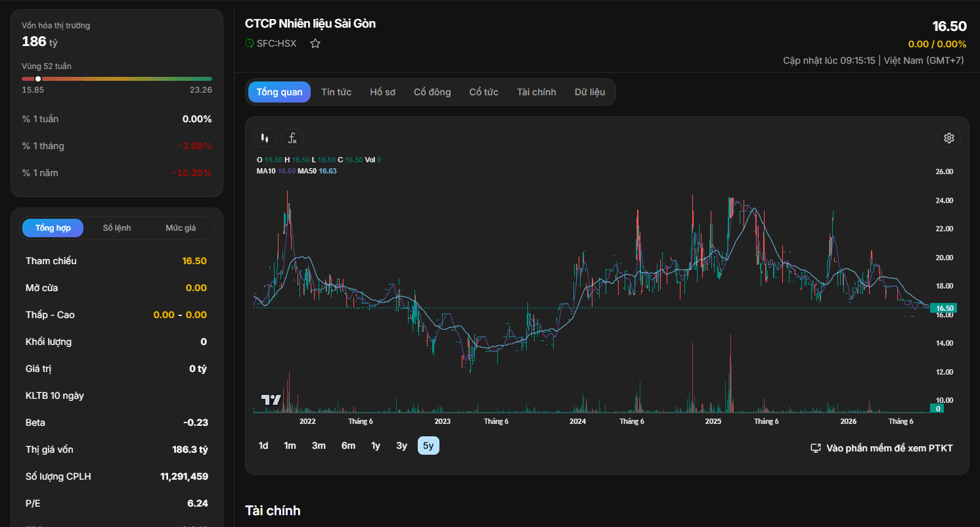
Task: Set chart range to 3y
Action: tap(401, 446)
